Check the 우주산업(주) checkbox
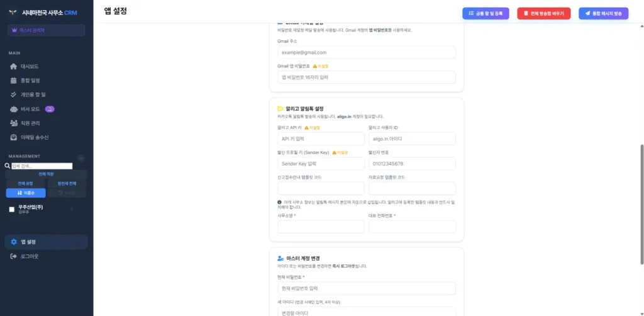The image size is (644, 316). tap(11, 209)
